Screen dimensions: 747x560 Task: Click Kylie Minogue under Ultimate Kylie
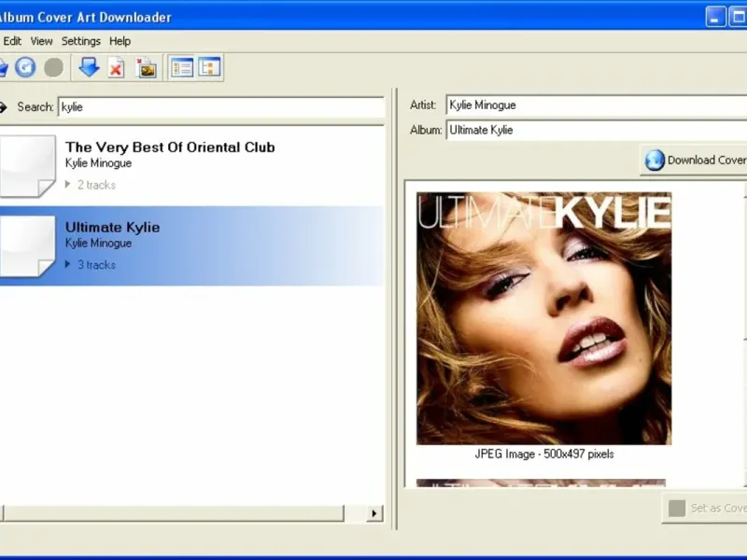click(x=98, y=244)
